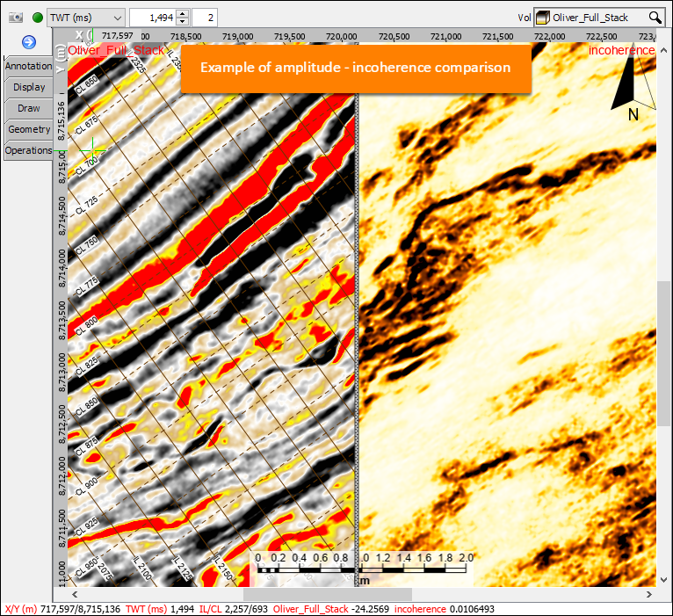Increase the TWT value with up arrow

[183, 14]
